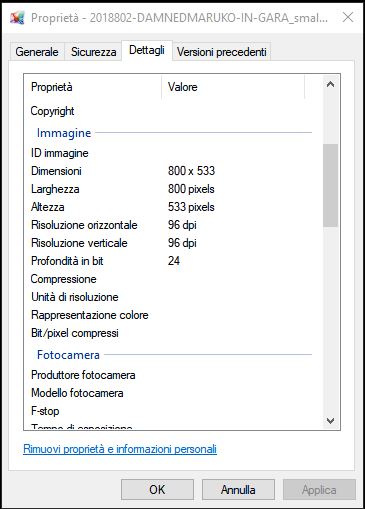Screen dimensions: 365x509
Task: Collapse the Fotocamera section header
Action: click(x=68, y=355)
